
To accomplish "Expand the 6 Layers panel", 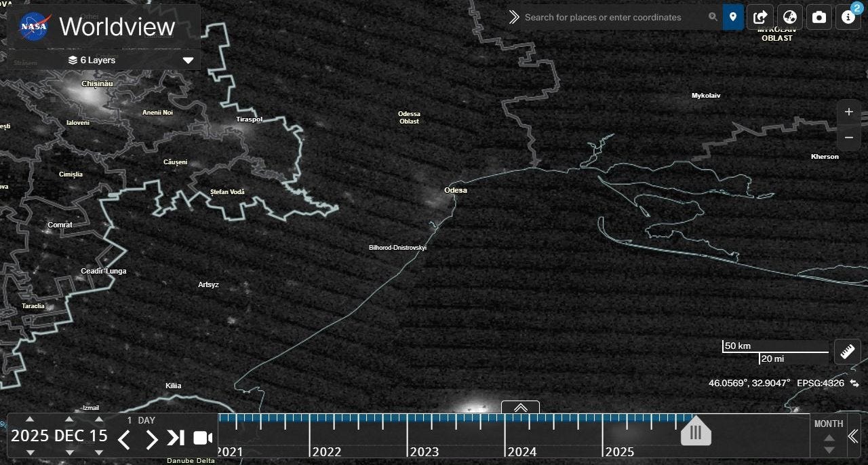I will point(188,60).
